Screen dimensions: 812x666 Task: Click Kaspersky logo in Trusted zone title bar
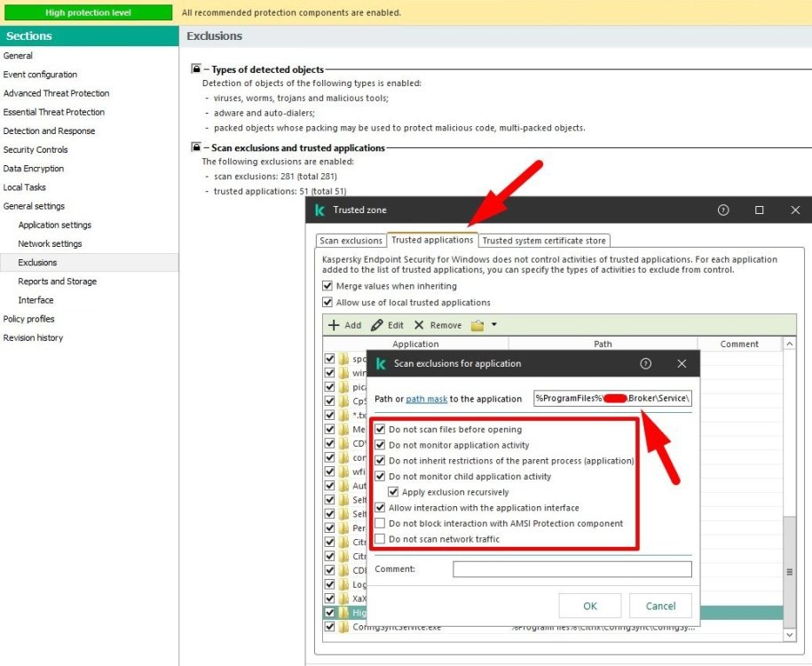click(x=319, y=210)
